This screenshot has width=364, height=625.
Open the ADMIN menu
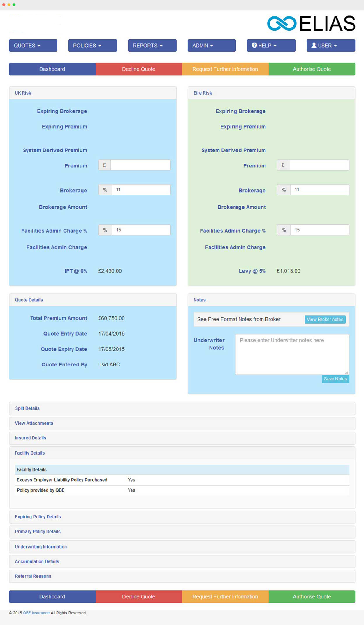211,46
